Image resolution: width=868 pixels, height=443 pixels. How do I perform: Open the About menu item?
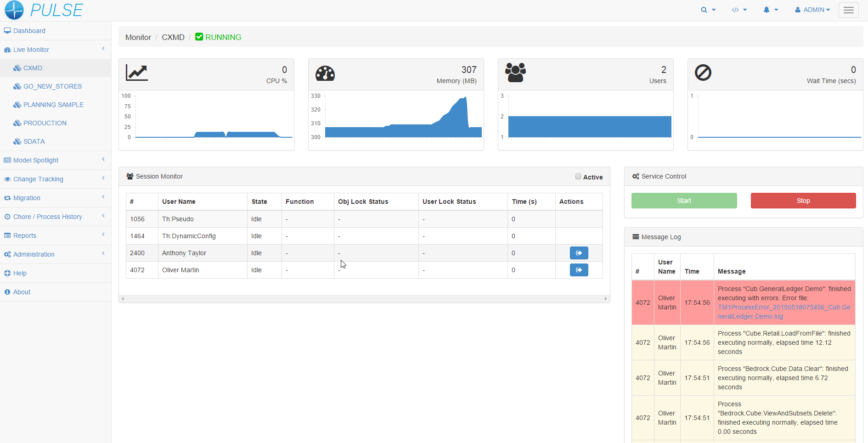pos(56,292)
